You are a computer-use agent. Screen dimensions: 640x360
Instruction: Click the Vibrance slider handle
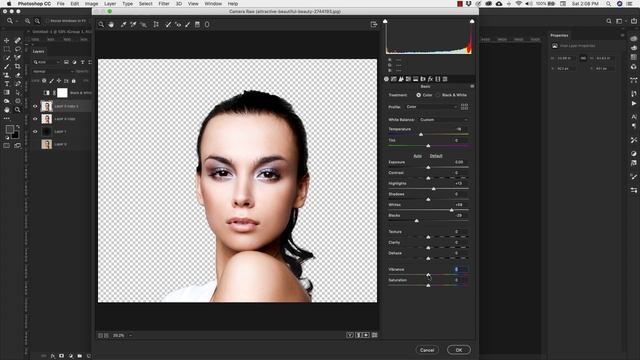[x=428, y=275]
